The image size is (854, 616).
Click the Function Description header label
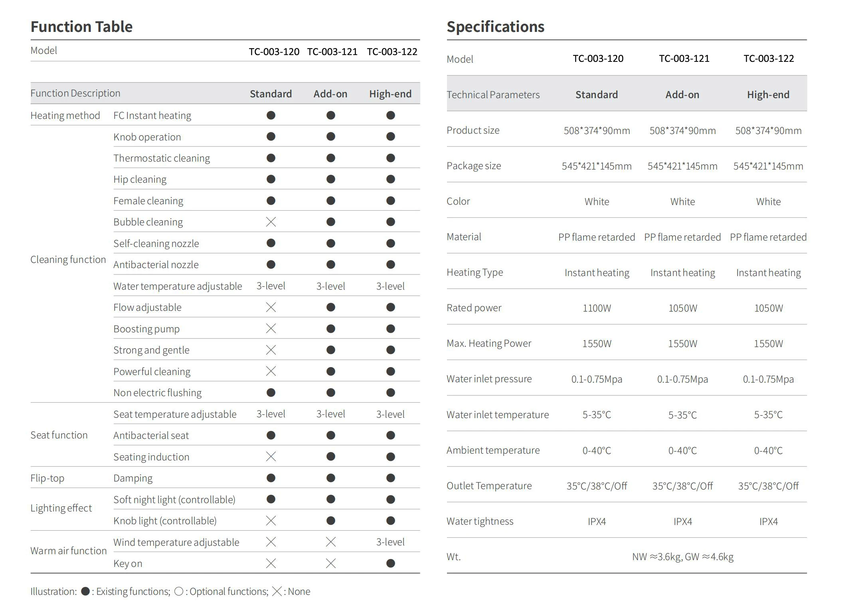point(75,93)
